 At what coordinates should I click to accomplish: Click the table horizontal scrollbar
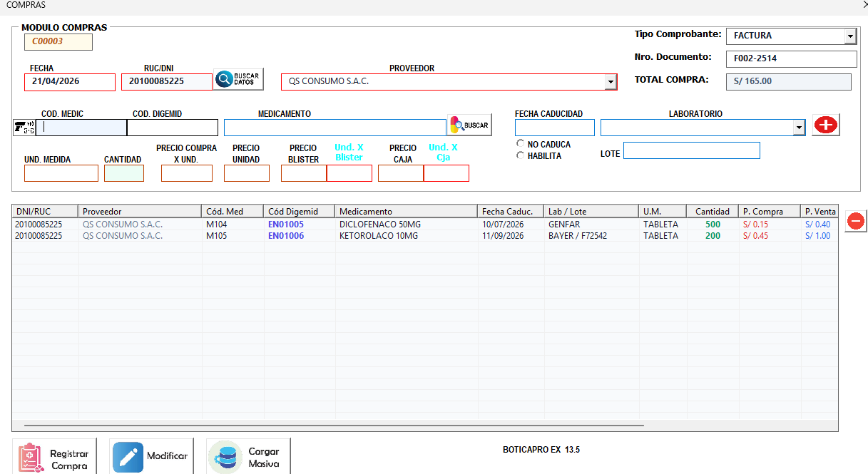coord(334,425)
